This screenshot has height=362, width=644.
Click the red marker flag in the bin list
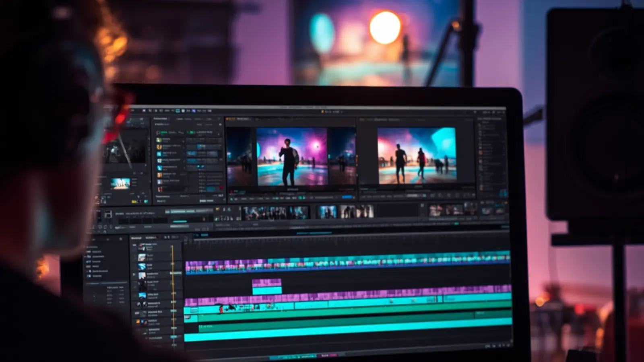tap(221, 188)
